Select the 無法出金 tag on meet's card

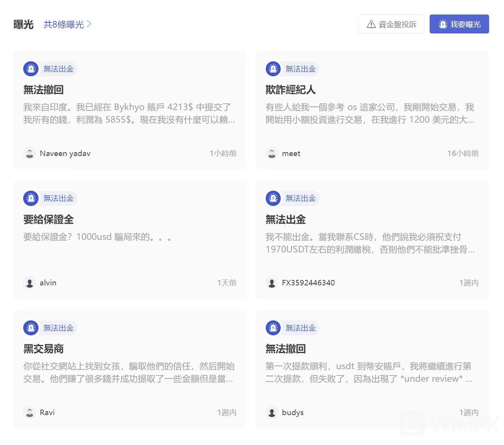click(x=301, y=69)
